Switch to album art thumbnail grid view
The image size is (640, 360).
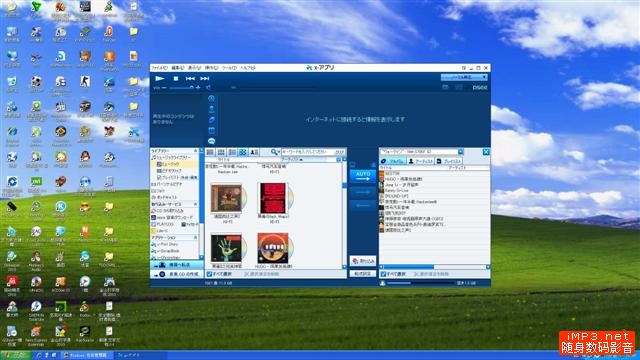(x=242, y=152)
